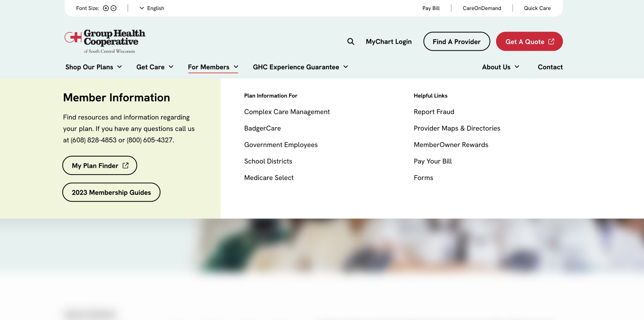Open the Pay Bill link

coord(431,8)
